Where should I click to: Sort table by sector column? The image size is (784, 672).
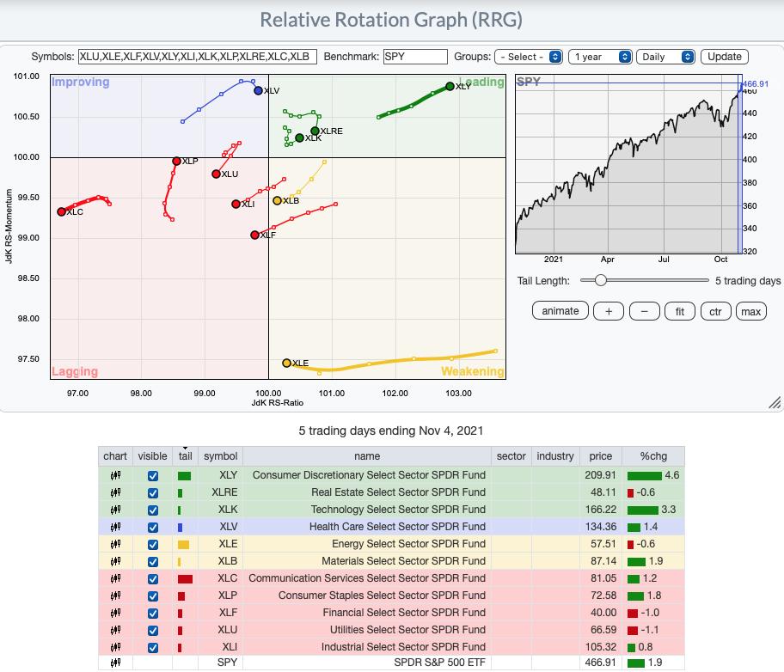511,456
